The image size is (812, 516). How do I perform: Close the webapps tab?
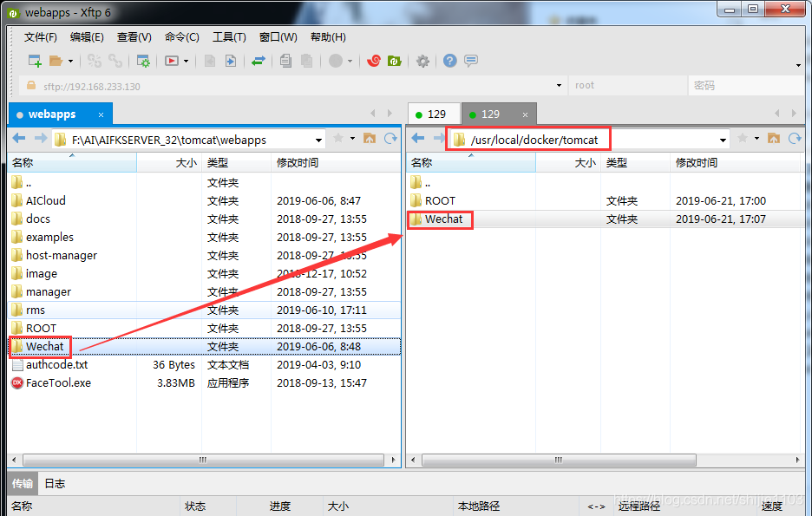tap(101, 114)
